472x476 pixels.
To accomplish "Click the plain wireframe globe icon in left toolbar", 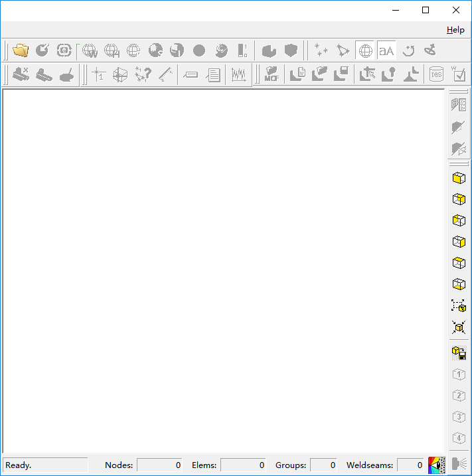I will (133, 50).
